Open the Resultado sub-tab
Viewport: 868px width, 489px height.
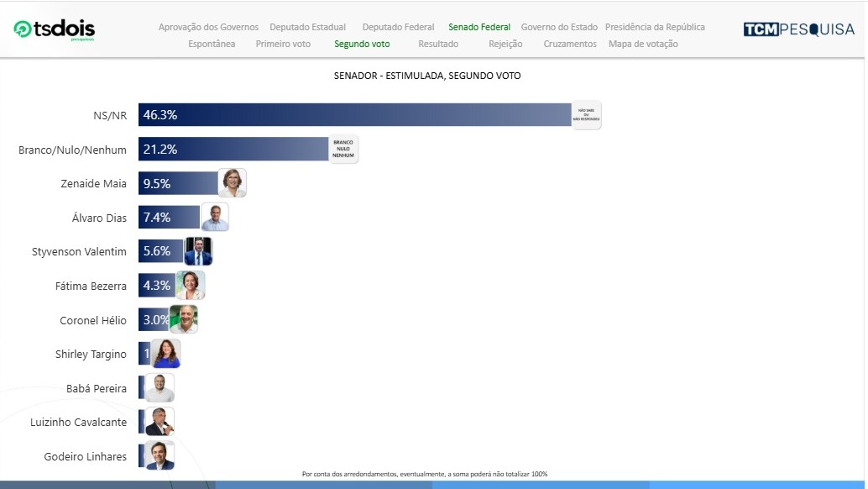438,44
